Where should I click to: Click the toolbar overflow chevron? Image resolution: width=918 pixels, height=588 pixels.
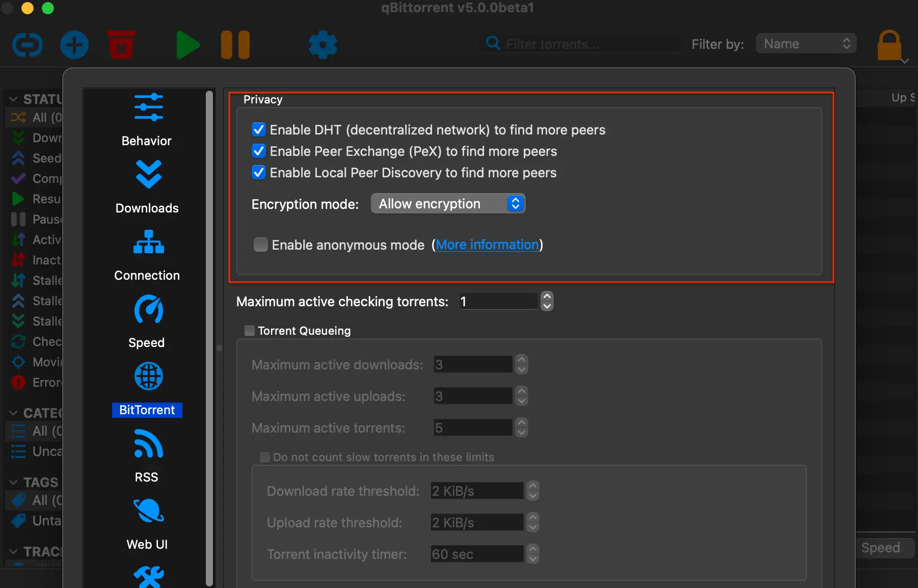coord(905,61)
